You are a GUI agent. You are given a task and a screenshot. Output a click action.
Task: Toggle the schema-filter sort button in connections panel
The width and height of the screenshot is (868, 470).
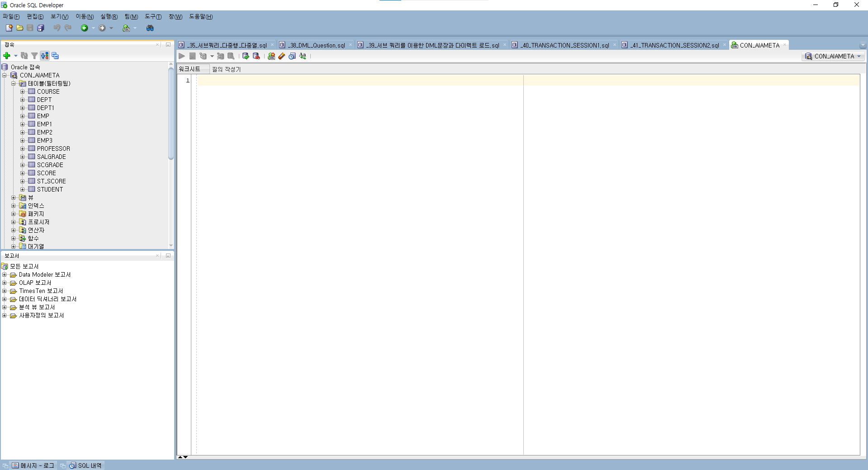(x=44, y=56)
